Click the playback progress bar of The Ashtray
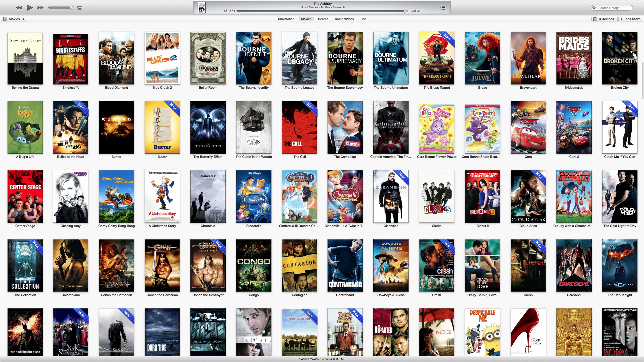644x362 pixels. pyautogui.click(x=322, y=11)
